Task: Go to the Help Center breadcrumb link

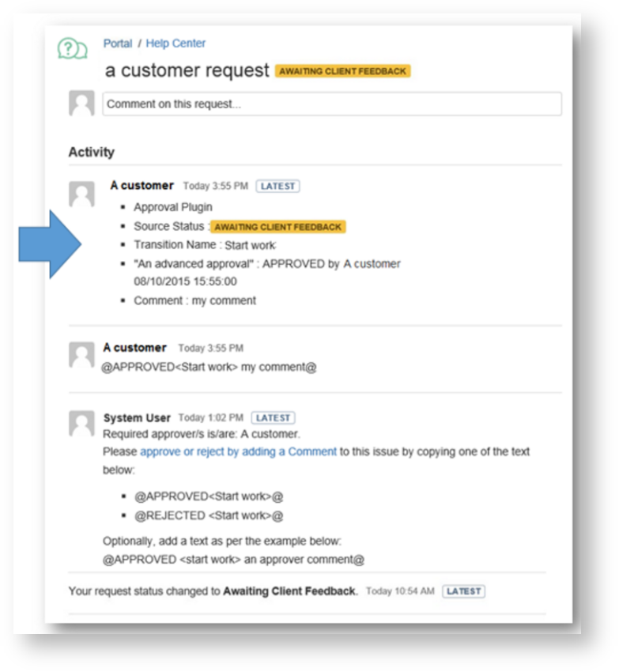Action: tap(176, 43)
